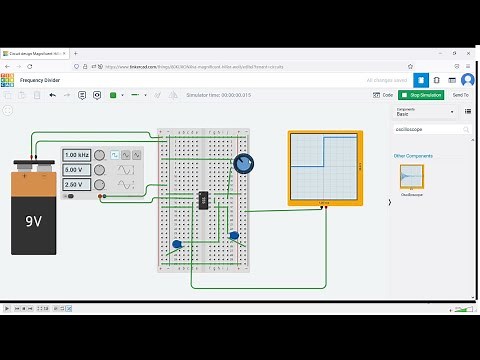Click the wire type line sample
Screen dimensions: 480x360
tap(135, 95)
